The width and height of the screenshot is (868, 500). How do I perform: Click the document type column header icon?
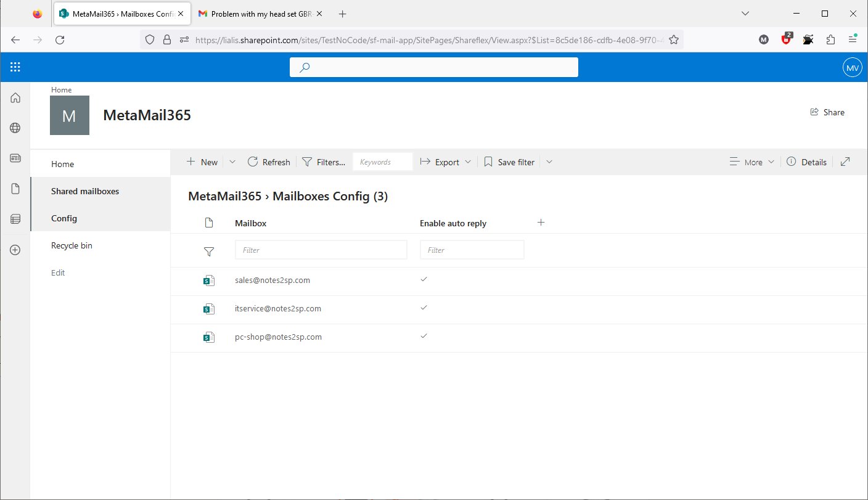[x=209, y=223]
